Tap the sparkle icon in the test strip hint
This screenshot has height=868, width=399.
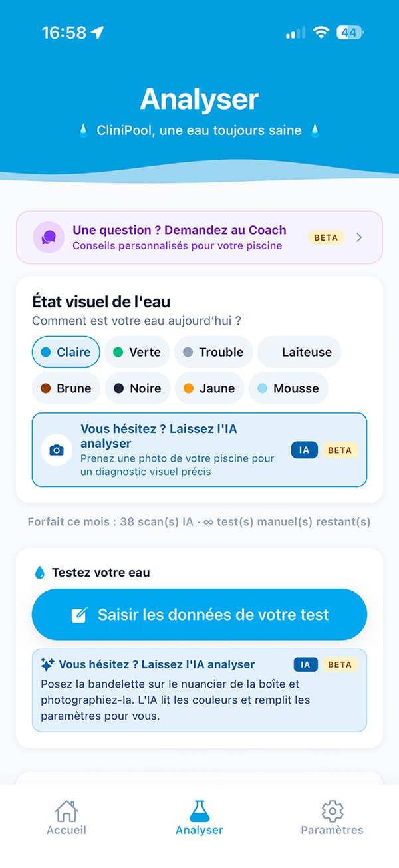47,664
